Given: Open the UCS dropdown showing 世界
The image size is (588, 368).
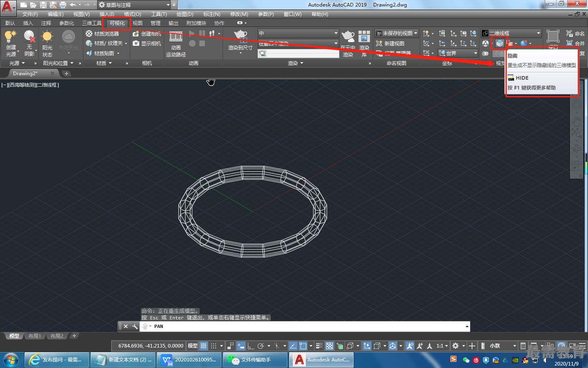Looking at the screenshot, I should 458,53.
